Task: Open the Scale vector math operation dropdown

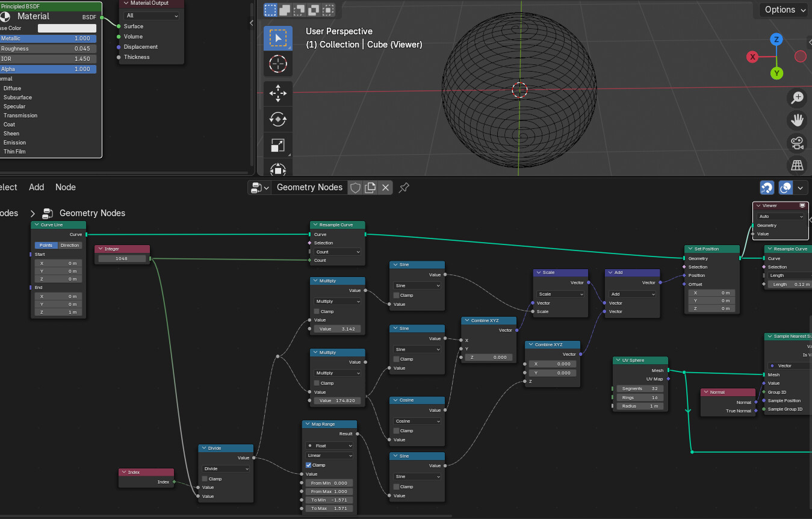Action: coord(560,294)
